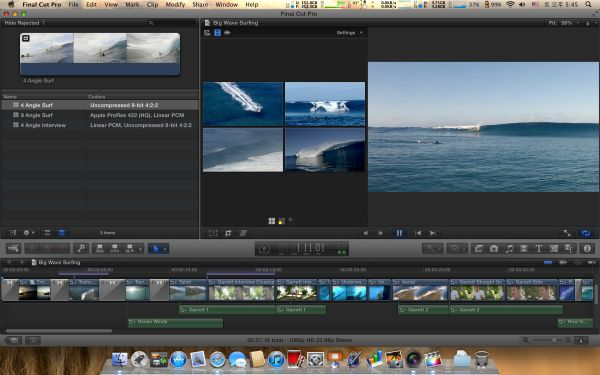Go to next edit in viewer
Viewport: 600px width, 375px height.
[433, 233]
